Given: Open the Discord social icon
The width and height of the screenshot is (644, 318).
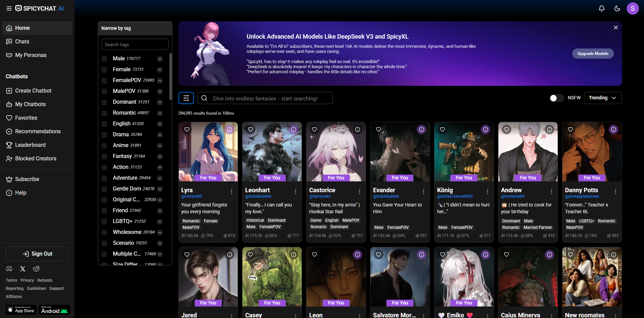Looking at the screenshot, I should (x=9, y=269).
